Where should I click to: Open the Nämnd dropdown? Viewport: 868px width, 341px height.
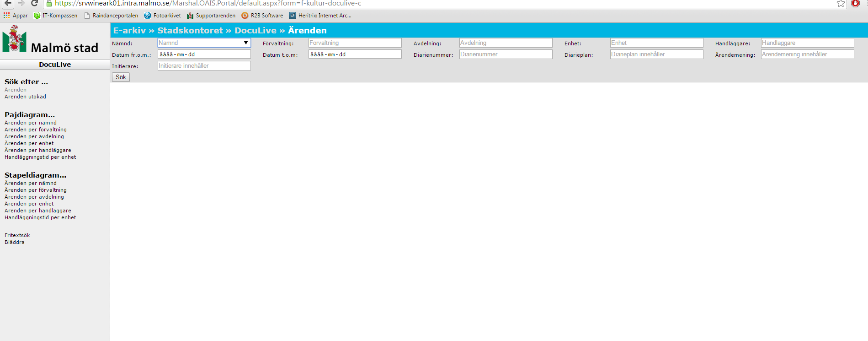click(204, 43)
